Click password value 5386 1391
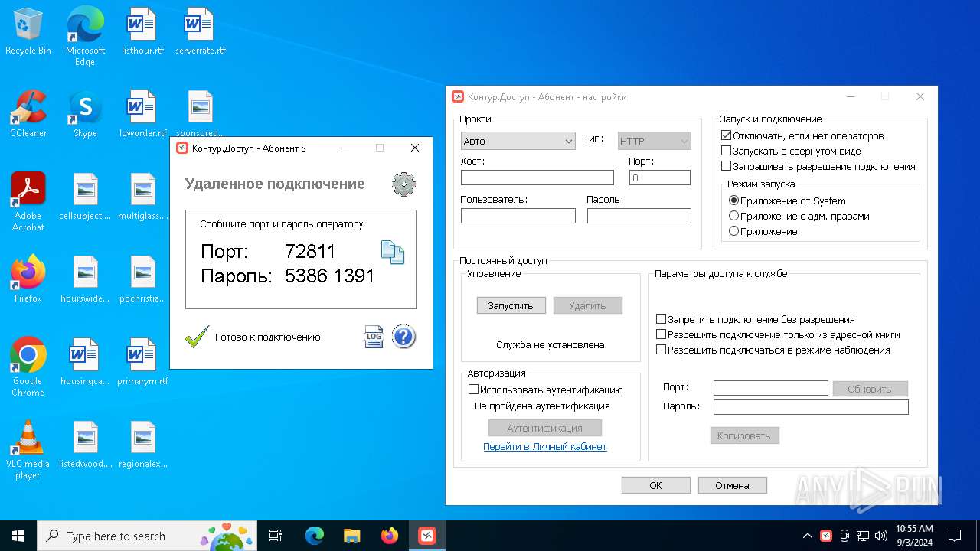The image size is (980, 551). point(329,276)
